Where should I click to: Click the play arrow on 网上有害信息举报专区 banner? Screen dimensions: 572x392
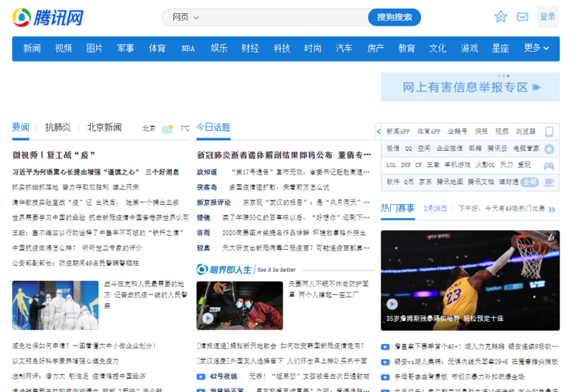coord(536,87)
